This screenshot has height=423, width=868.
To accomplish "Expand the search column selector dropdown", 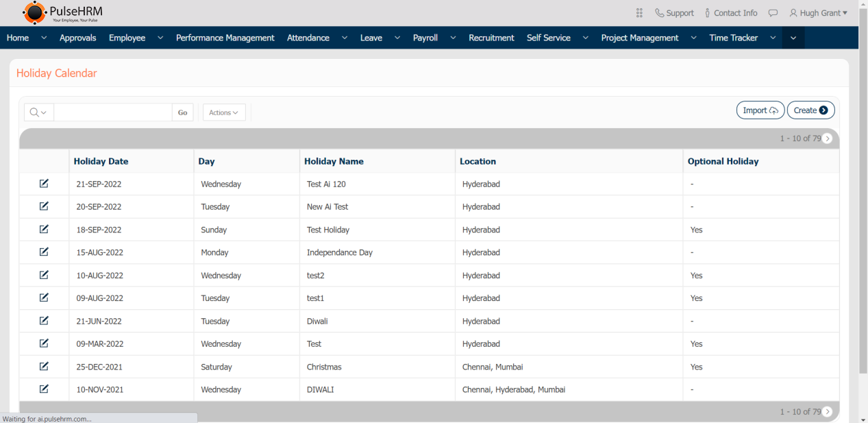I will pos(38,112).
